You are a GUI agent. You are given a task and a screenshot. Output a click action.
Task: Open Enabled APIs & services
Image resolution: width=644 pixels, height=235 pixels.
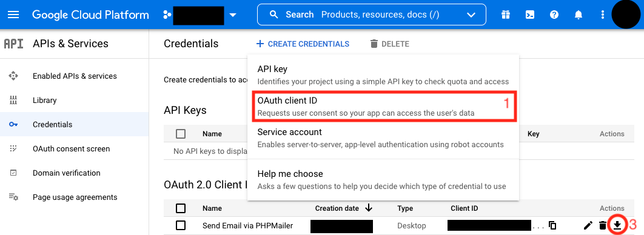tap(75, 76)
